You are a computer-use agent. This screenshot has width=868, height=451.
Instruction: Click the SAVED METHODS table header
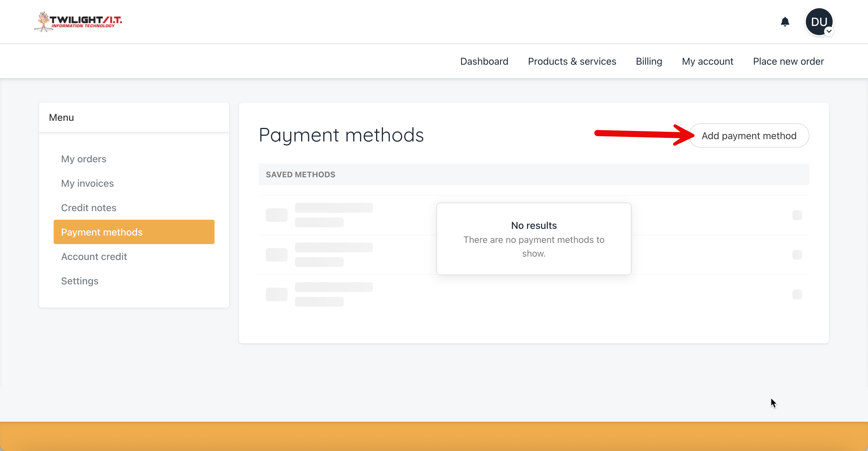tap(300, 175)
